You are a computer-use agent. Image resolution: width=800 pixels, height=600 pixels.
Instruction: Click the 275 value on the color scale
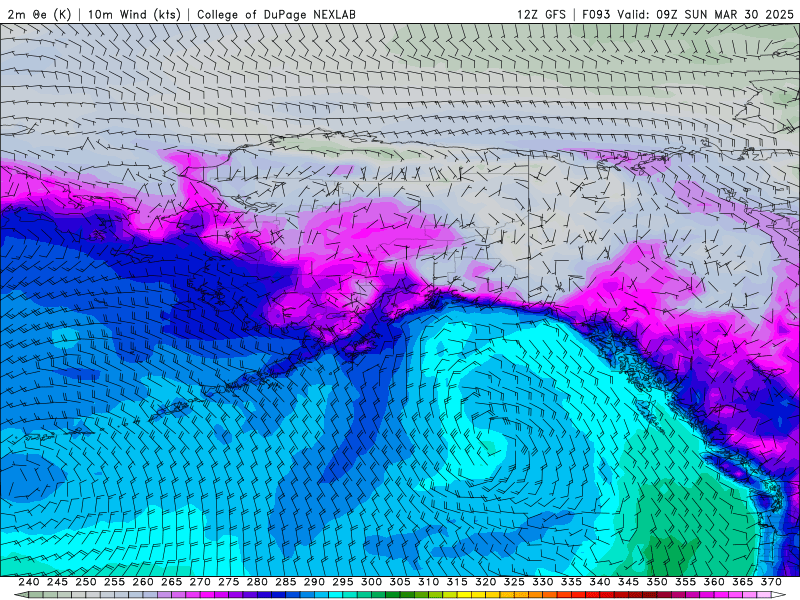click(229, 582)
